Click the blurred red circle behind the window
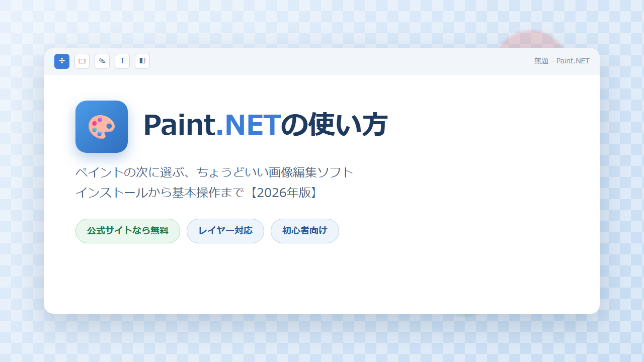The height and width of the screenshot is (362, 644). point(531,40)
